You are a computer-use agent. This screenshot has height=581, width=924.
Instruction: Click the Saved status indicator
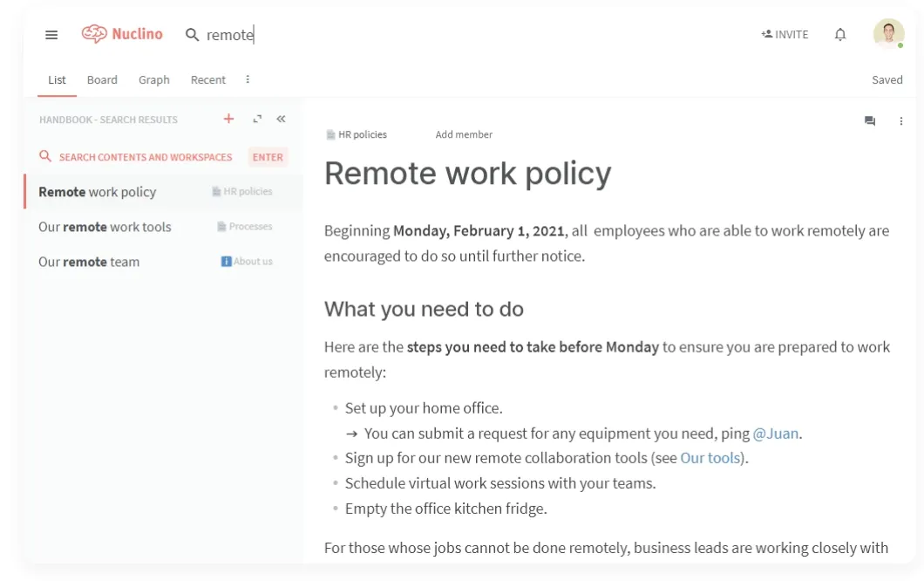pyautogui.click(x=887, y=79)
